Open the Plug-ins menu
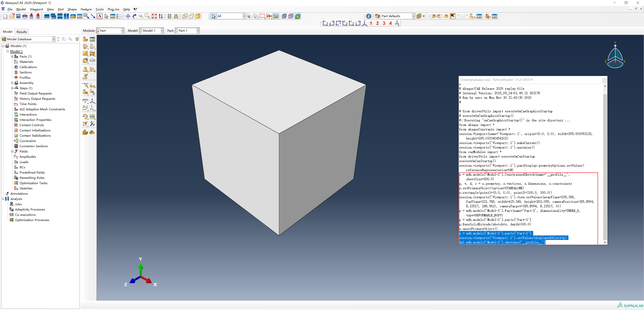 (113, 9)
